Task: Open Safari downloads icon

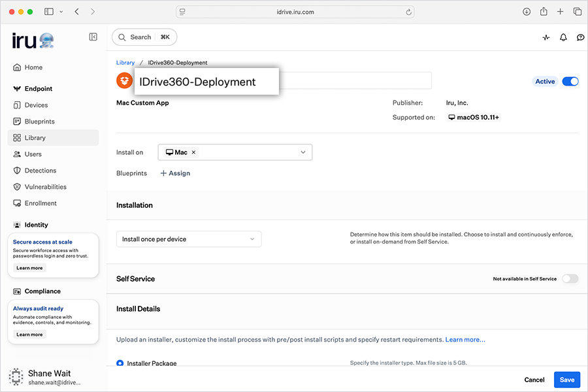Action: [527, 12]
